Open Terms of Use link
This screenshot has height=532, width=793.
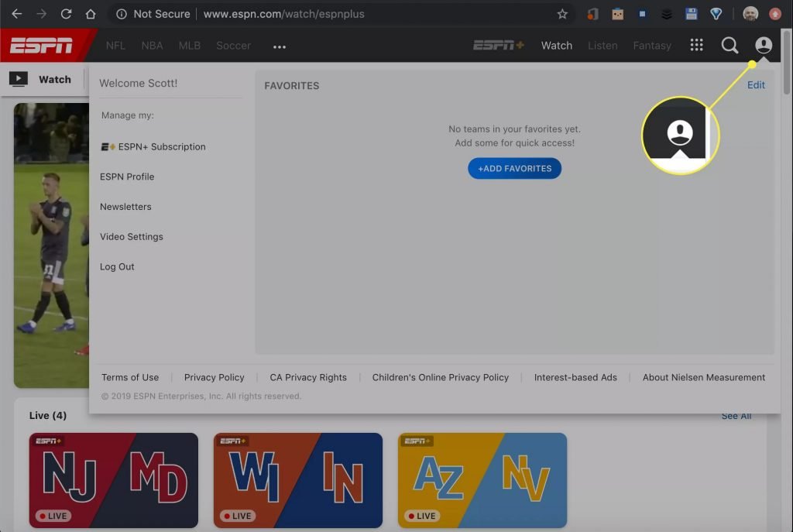[130, 377]
